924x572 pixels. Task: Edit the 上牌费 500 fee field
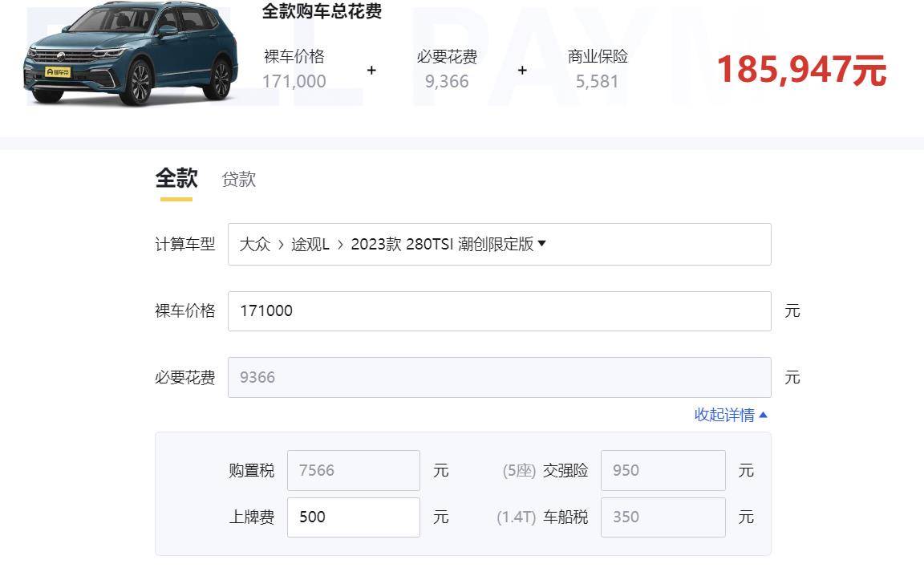pyautogui.click(x=353, y=517)
